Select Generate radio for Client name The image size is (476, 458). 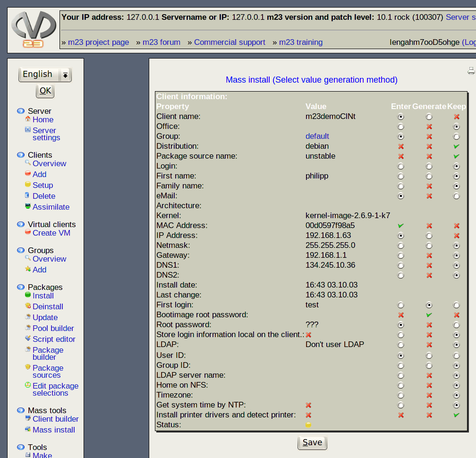click(x=429, y=117)
